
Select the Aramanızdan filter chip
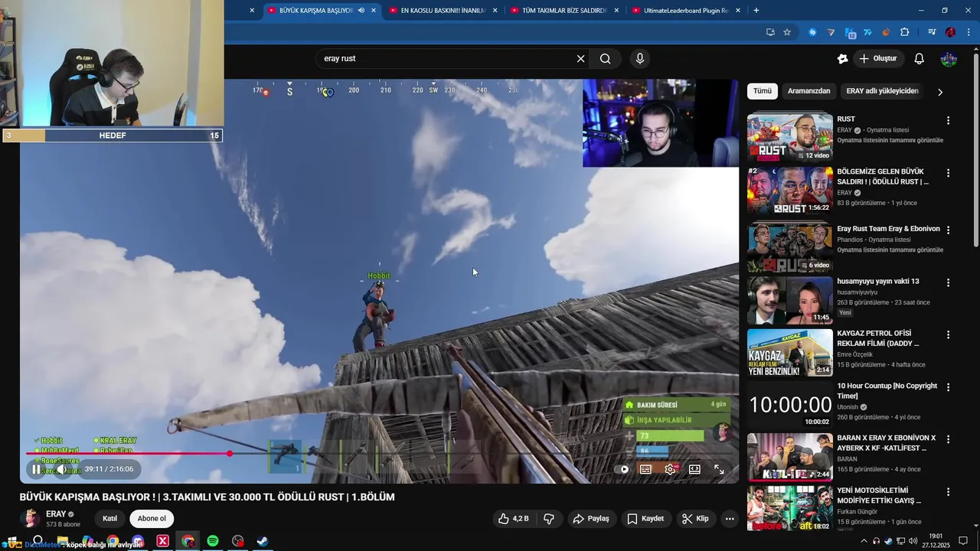(x=808, y=91)
